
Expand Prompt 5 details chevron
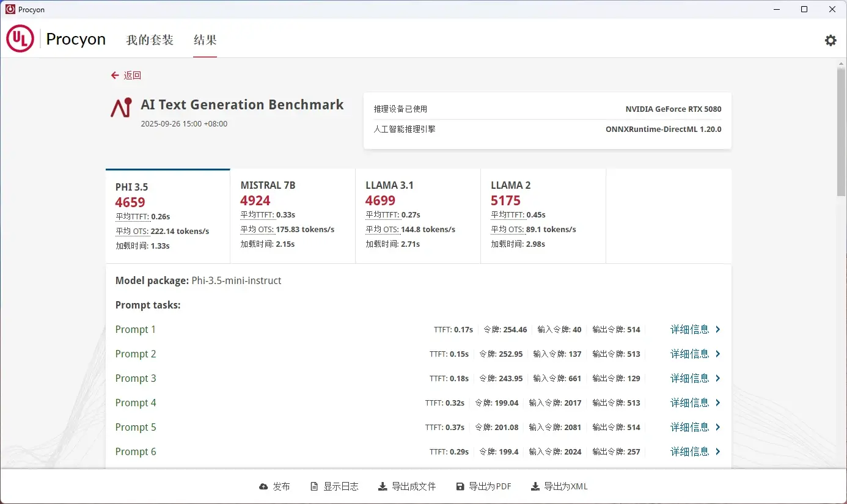(718, 427)
